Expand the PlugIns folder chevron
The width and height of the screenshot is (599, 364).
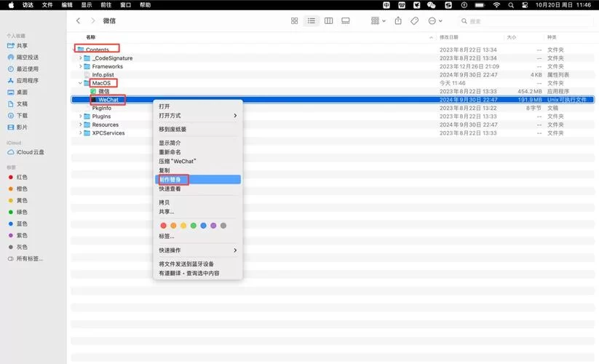tap(80, 116)
